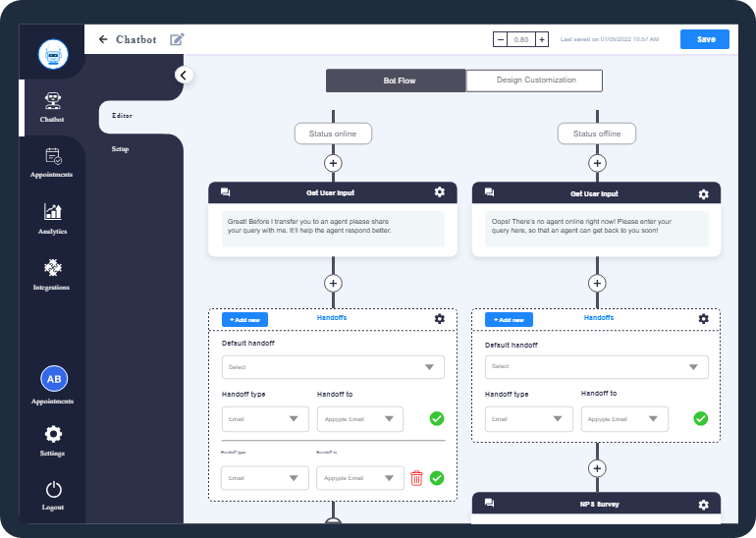Add node below offline Handoffs card
This screenshot has height=538, width=756.
click(597, 468)
